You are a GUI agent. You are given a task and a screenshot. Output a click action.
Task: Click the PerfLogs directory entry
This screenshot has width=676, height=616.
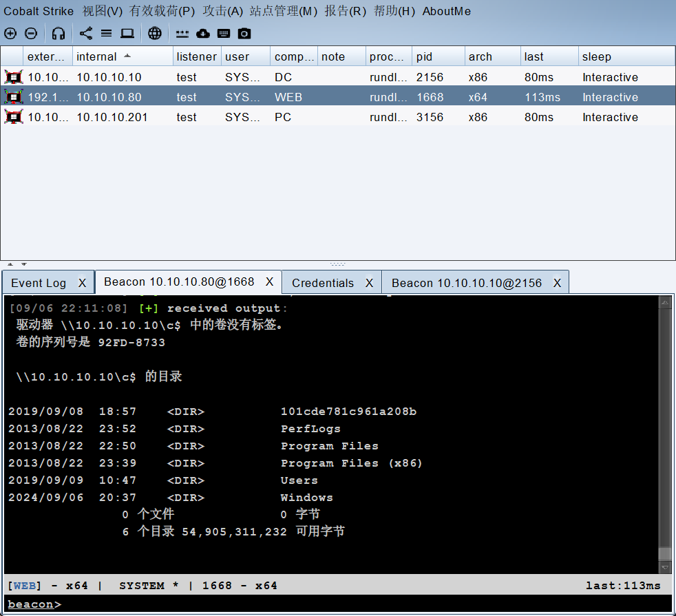pos(310,429)
